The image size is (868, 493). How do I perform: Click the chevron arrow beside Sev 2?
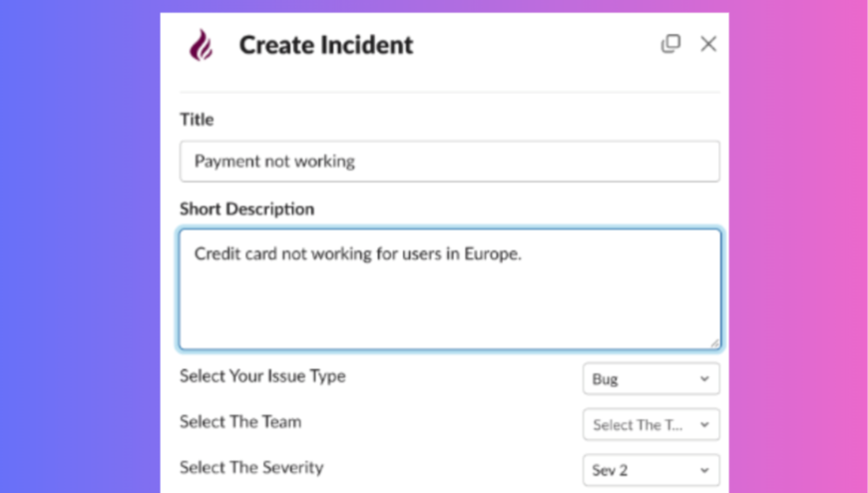click(704, 469)
